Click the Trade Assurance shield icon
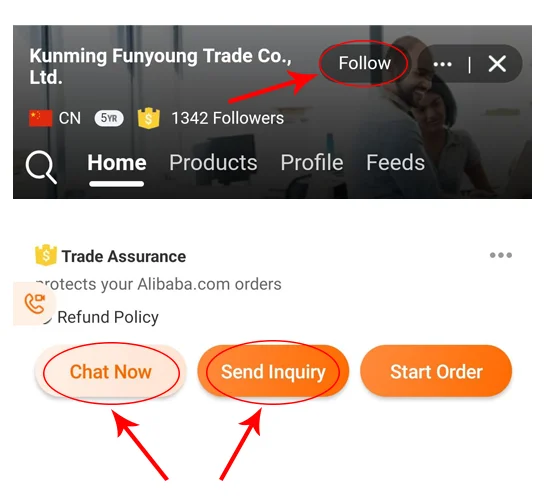 [x=46, y=255]
